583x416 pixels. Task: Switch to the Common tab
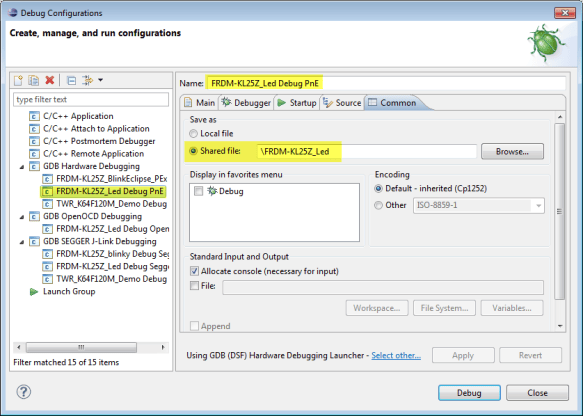[x=393, y=103]
